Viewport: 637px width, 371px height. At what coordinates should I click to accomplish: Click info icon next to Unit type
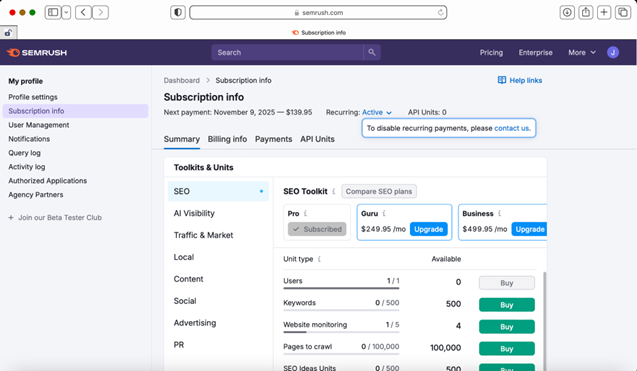pos(319,259)
